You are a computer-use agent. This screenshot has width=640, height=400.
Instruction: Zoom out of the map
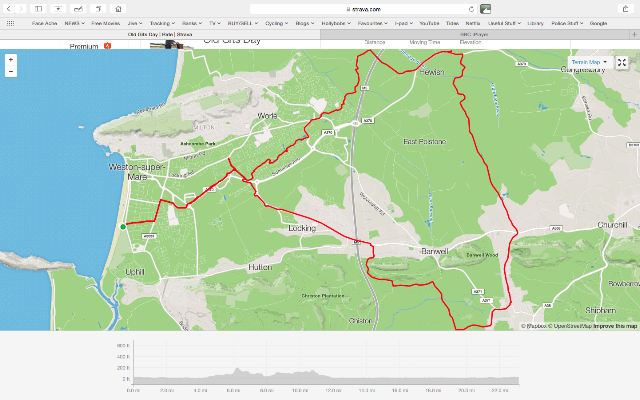click(x=11, y=71)
